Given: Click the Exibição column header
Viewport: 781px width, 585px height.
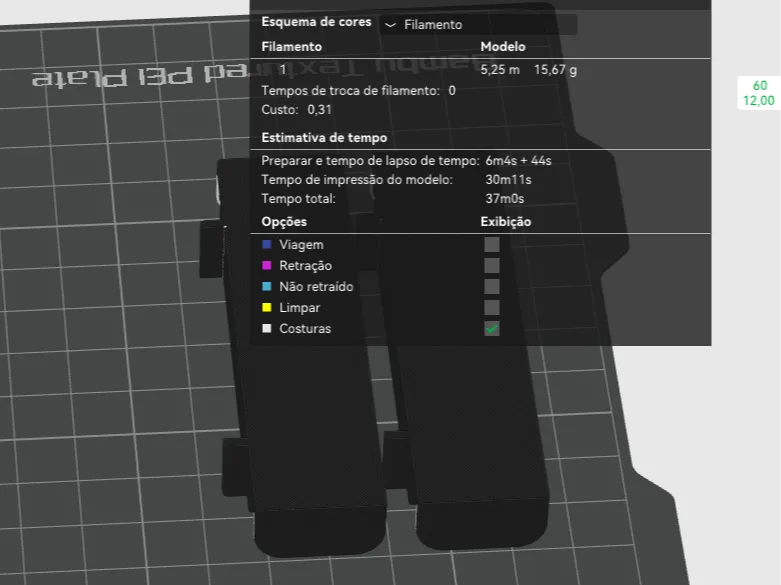Looking at the screenshot, I should pyautogui.click(x=506, y=222).
